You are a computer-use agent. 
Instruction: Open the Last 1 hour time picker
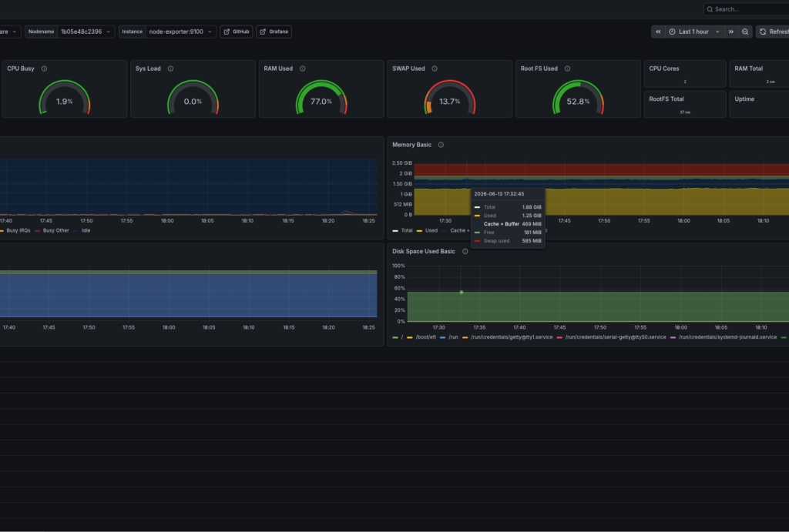pyautogui.click(x=694, y=32)
